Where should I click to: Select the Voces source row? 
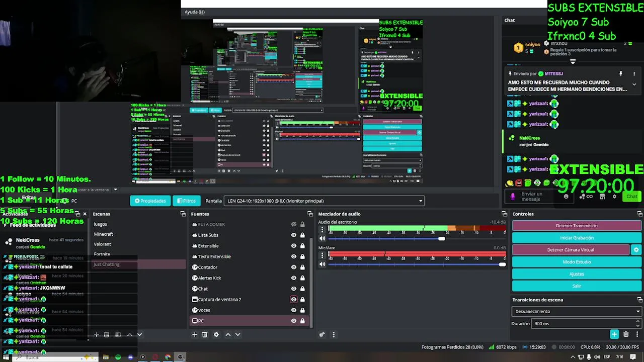pos(250,310)
